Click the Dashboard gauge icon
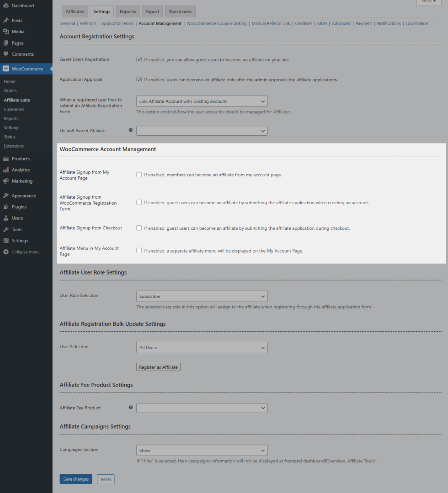The height and width of the screenshot is (493, 448). point(6,5)
